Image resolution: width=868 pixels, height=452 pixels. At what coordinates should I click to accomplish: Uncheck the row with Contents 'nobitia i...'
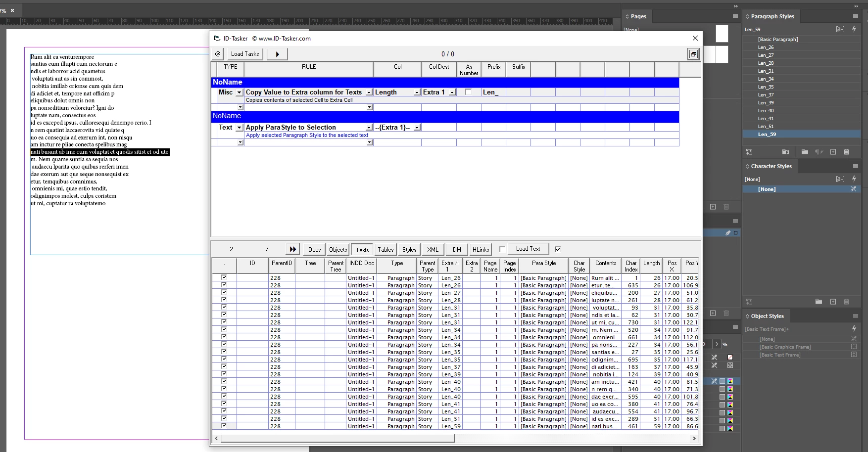click(x=224, y=374)
